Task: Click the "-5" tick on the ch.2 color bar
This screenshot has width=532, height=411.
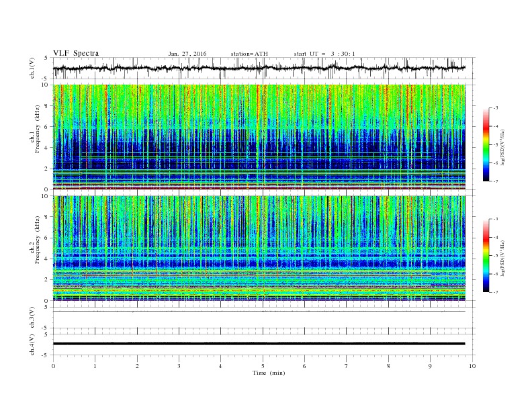Action: point(496,256)
